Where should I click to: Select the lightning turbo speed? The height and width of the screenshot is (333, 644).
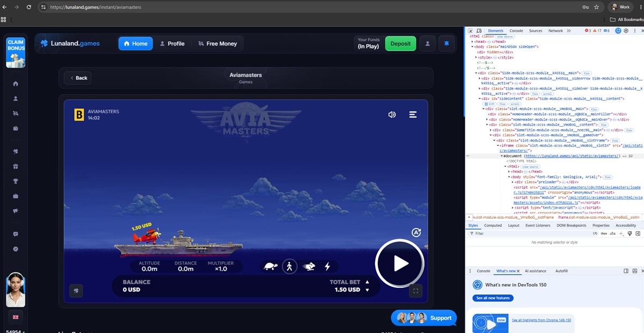click(x=327, y=266)
